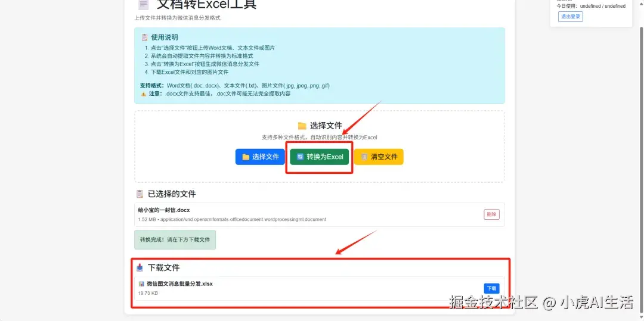The image size is (644, 321).
Task: Click clipboard icon beside 使用说明 heading
Action: point(144,38)
